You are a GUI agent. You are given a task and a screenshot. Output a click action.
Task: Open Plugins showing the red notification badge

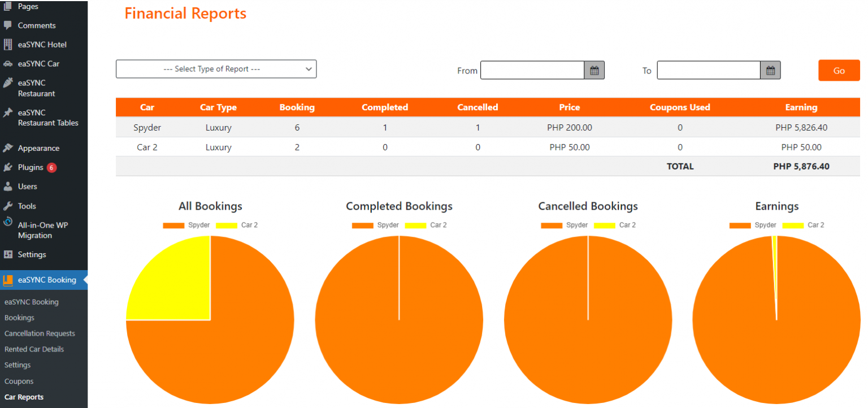tap(32, 167)
